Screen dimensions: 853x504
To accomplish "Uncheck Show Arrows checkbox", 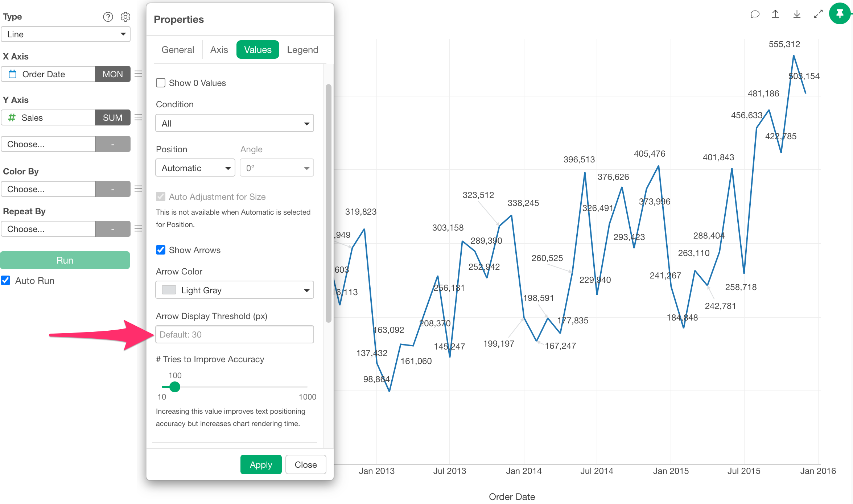I will [x=161, y=250].
